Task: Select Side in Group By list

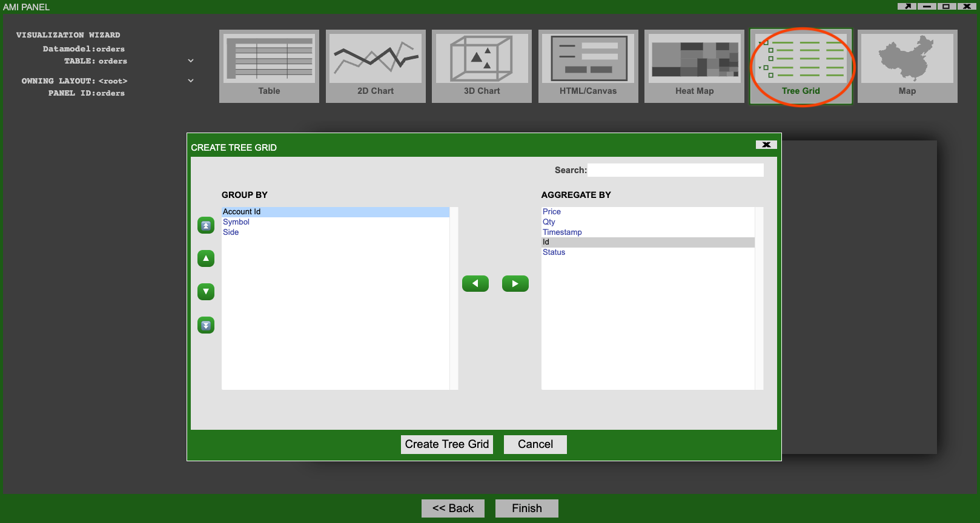Action: pyautogui.click(x=336, y=232)
